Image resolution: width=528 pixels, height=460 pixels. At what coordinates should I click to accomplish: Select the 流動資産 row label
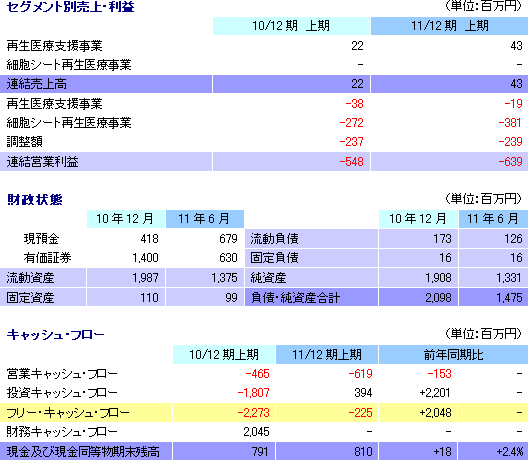(30, 278)
